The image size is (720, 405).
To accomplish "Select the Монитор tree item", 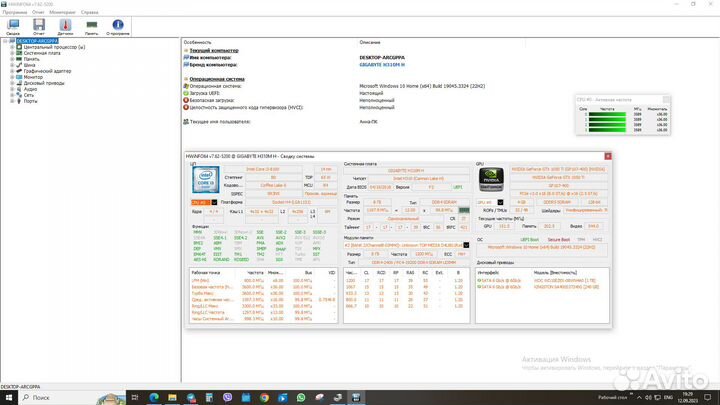I will click(33, 77).
